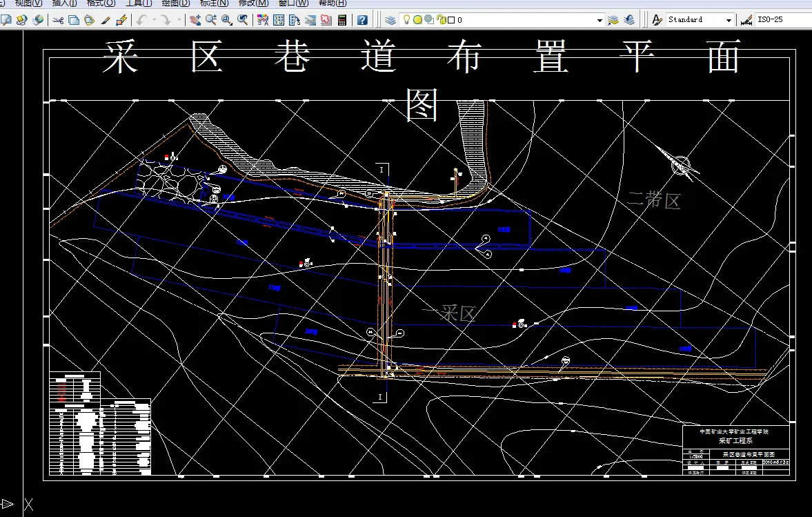Open the Sheet Set Manager icon

click(310, 20)
